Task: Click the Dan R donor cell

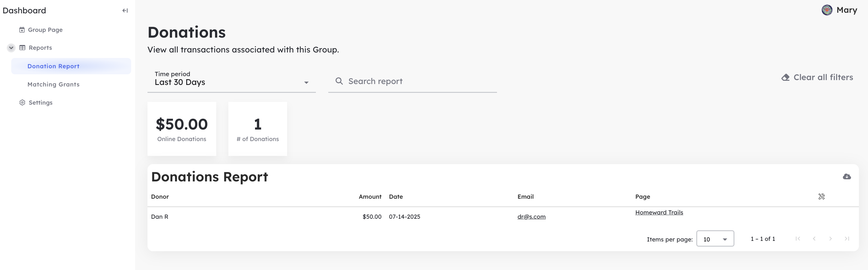Action: coord(159,217)
